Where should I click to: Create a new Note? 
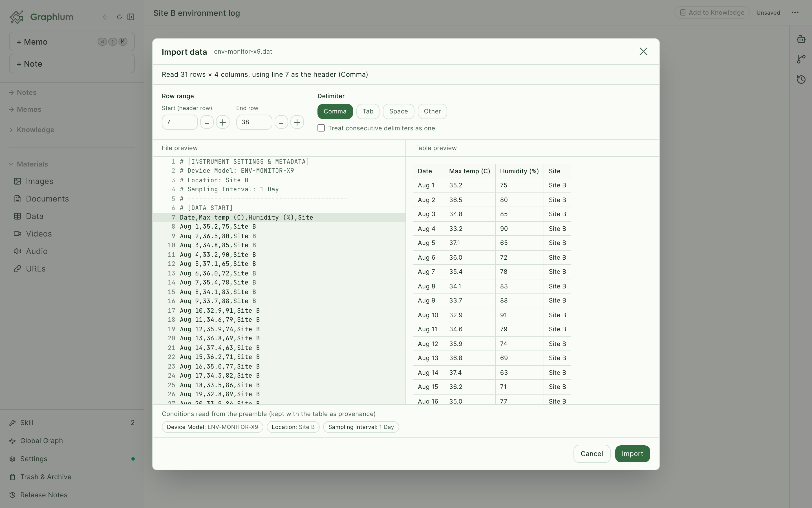(72, 64)
